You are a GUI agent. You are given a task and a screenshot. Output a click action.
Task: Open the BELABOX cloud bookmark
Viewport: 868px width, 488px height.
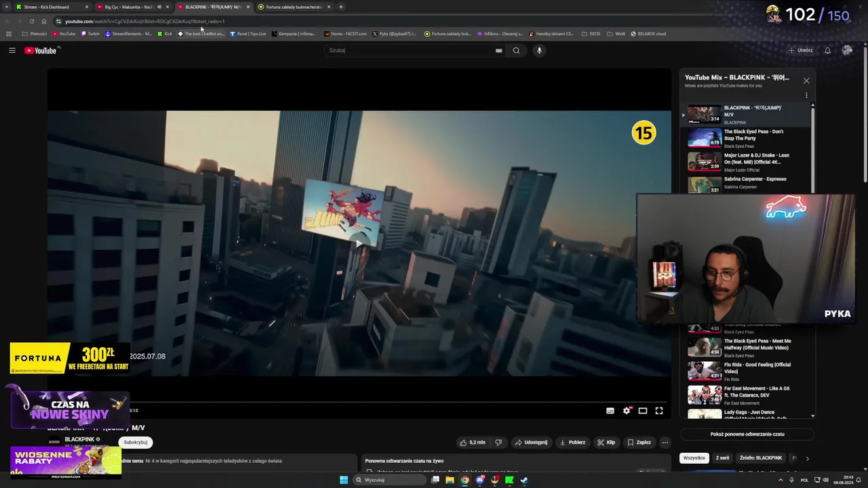[x=648, y=33]
